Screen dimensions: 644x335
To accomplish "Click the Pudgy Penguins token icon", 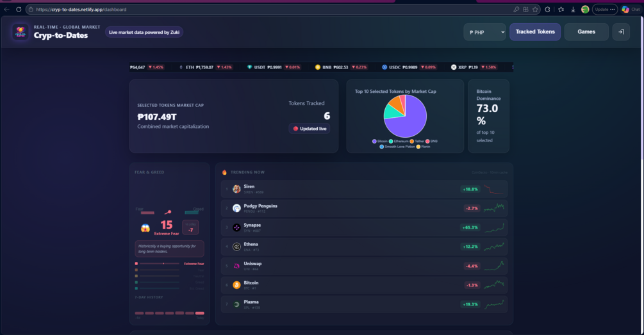I will pos(236,208).
